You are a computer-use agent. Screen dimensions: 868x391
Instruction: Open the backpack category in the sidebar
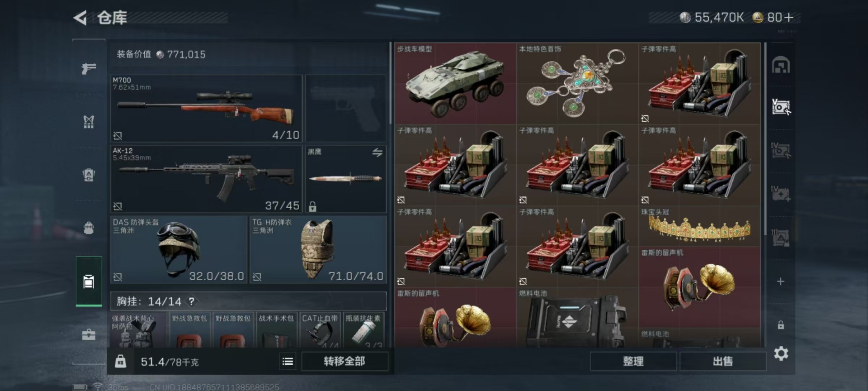[x=89, y=228]
